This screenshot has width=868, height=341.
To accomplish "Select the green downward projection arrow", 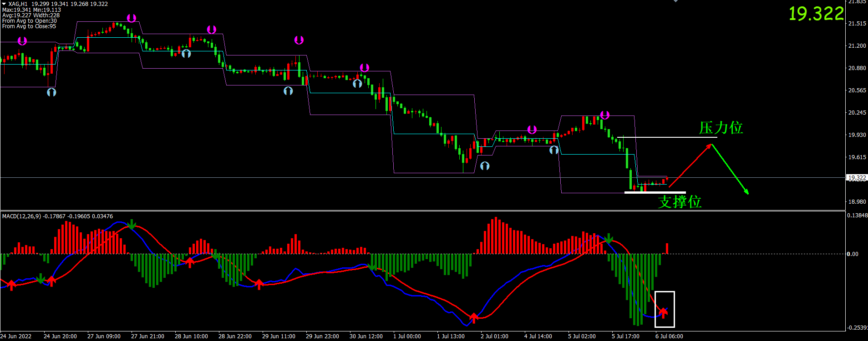I will [x=730, y=169].
